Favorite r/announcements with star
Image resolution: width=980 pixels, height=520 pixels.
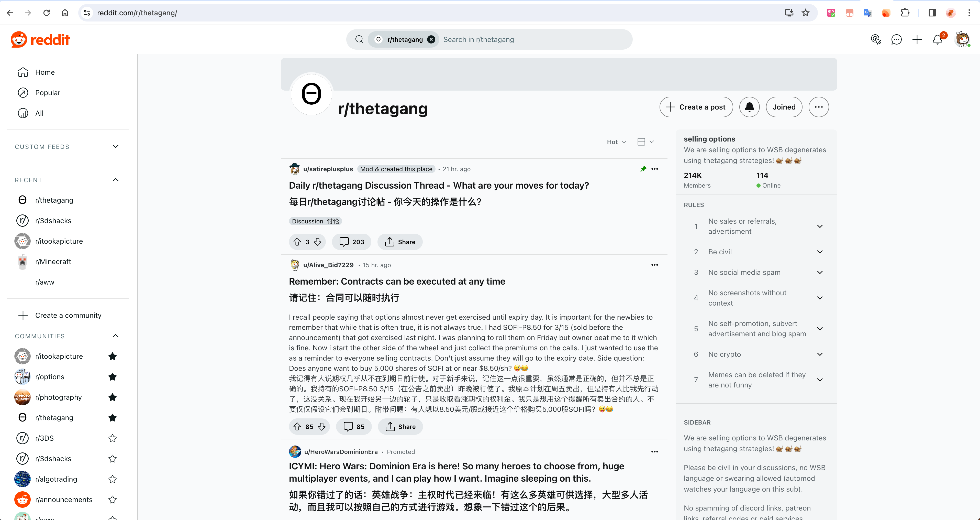pos(112,500)
